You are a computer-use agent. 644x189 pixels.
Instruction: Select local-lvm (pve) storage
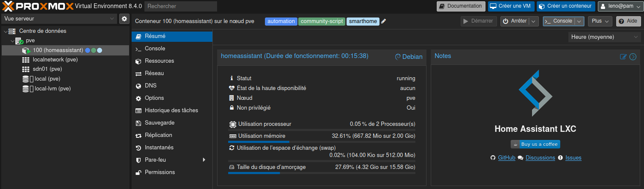[x=52, y=89]
